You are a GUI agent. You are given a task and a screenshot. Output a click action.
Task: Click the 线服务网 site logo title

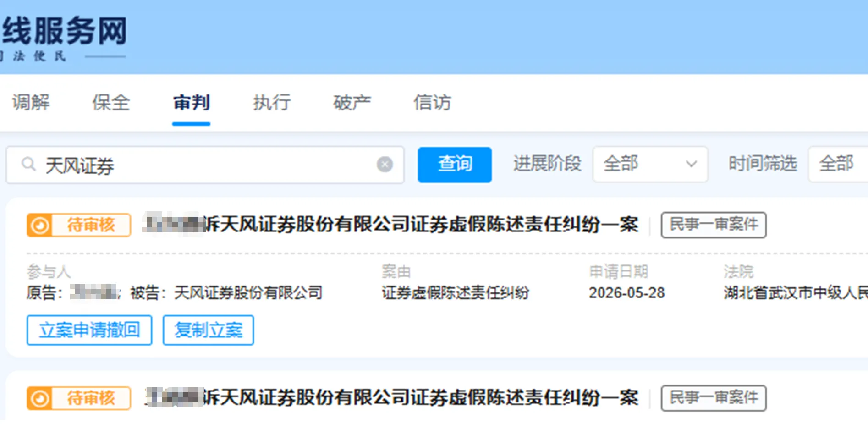tap(64, 31)
